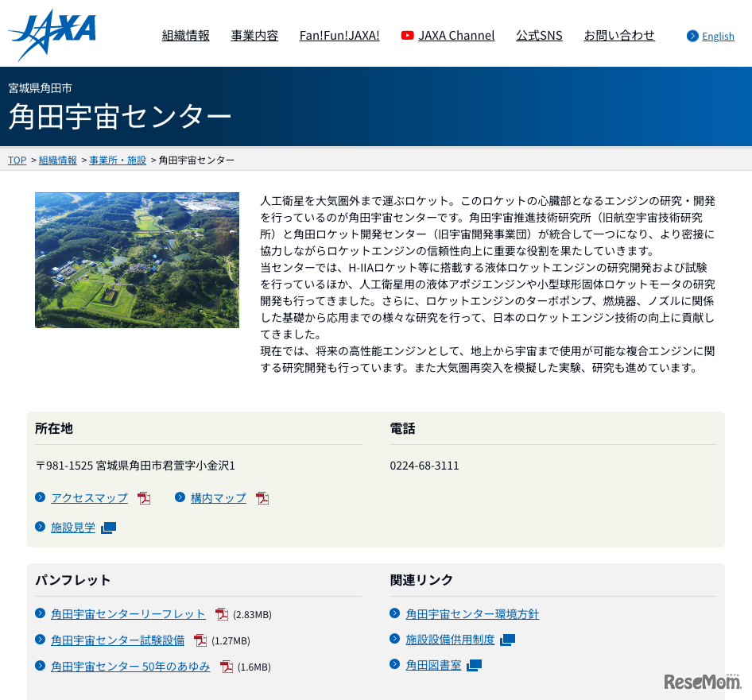Open the 公式SNS navigation item
The width and height of the screenshot is (752, 700).
[x=539, y=36]
